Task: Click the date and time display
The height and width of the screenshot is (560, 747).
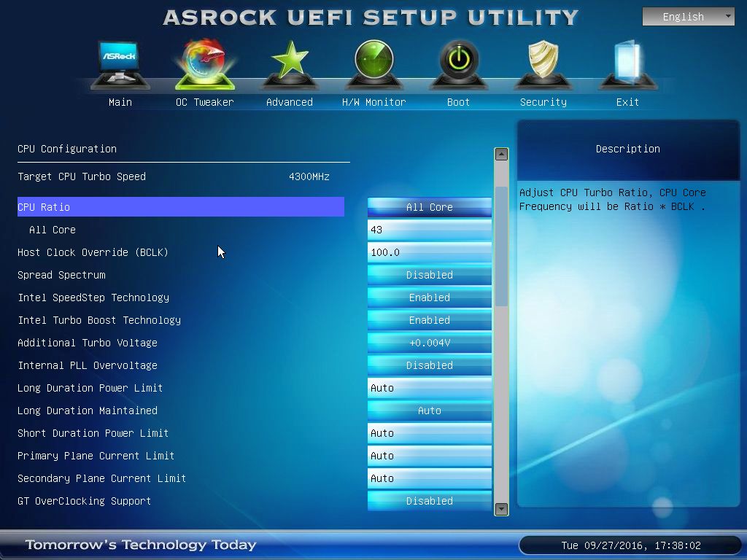Action: (631, 545)
